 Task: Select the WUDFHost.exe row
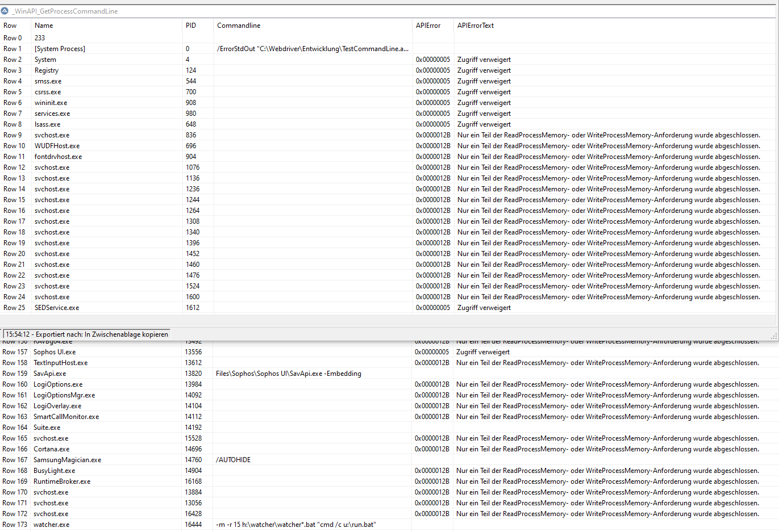point(57,146)
